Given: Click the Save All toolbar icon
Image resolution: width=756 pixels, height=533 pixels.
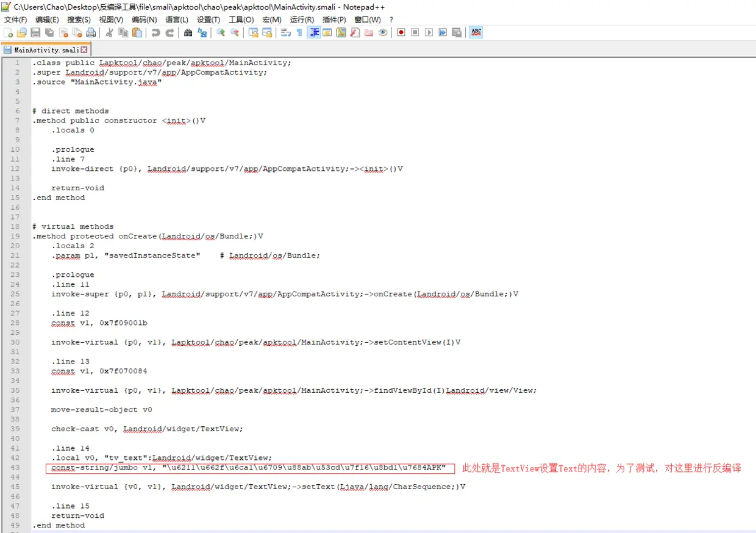Looking at the screenshot, I should coord(49,32).
